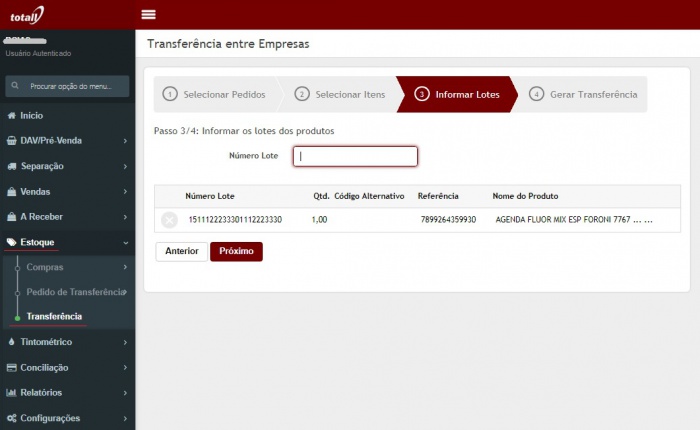700x430 pixels.
Task: Expand the Pedido de Transferência chevron
Action: pos(125,292)
